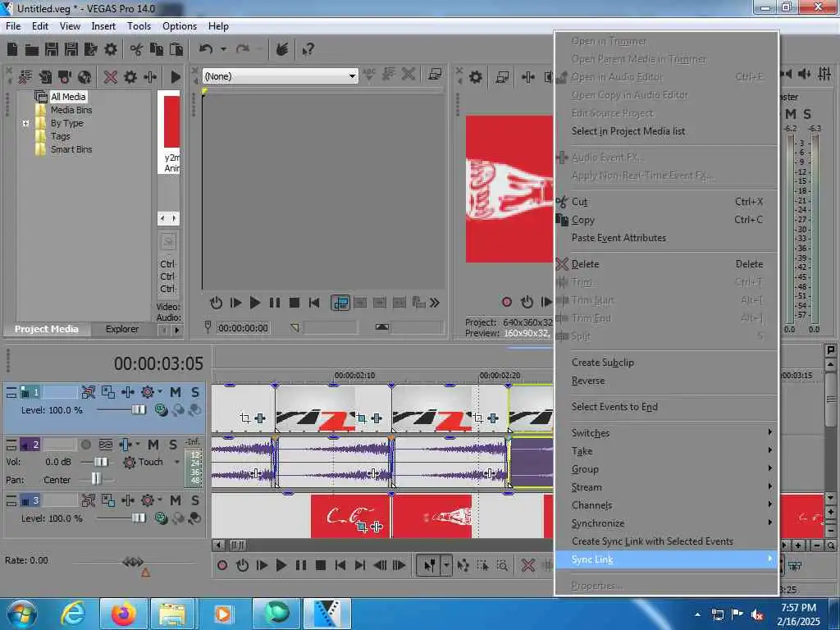Open Undo history dropdown arrow
The width and height of the screenshot is (840, 630).
click(223, 49)
